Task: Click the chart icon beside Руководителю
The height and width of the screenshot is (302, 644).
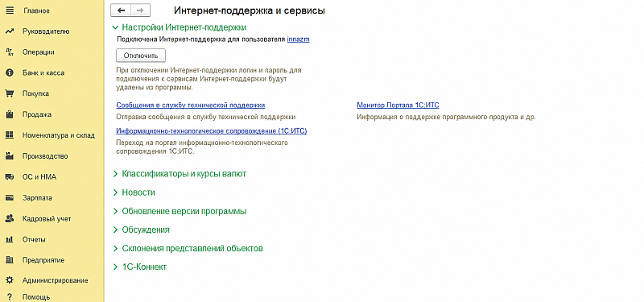Action: click(x=10, y=31)
